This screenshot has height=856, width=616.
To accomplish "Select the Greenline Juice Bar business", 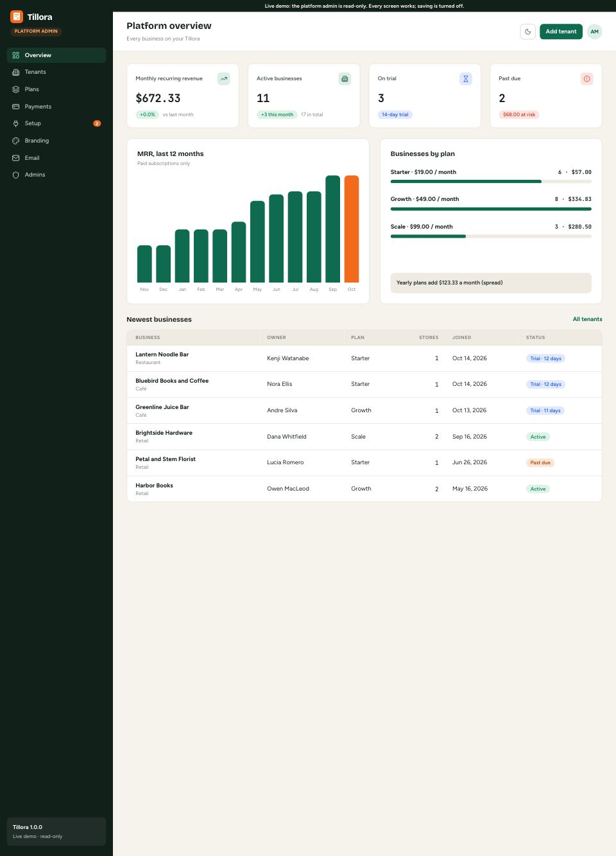I will (x=364, y=410).
